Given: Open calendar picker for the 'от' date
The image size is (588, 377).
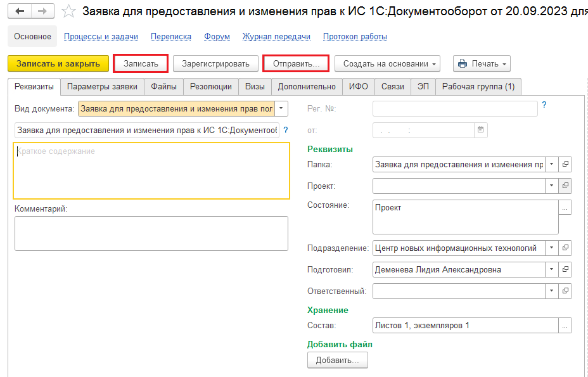Looking at the screenshot, I should pyautogui.click(x=480, y=130).
